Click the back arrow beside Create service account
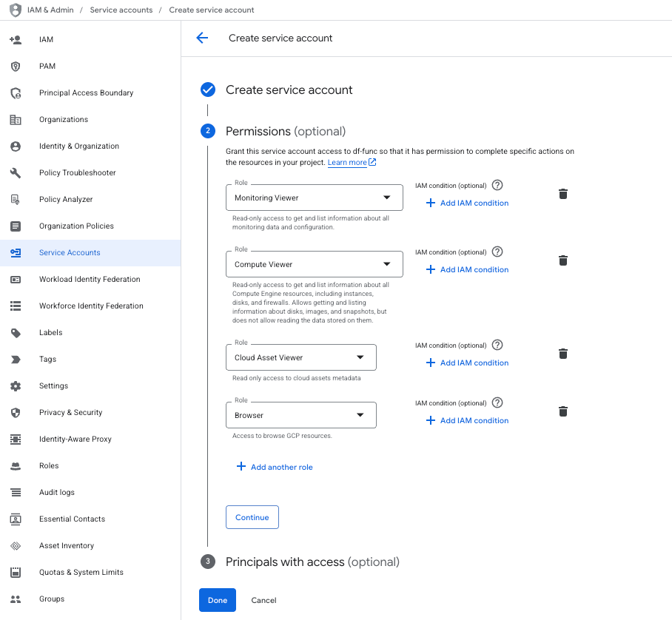Screen dimensions: 672x620 (x=202, y=38)
